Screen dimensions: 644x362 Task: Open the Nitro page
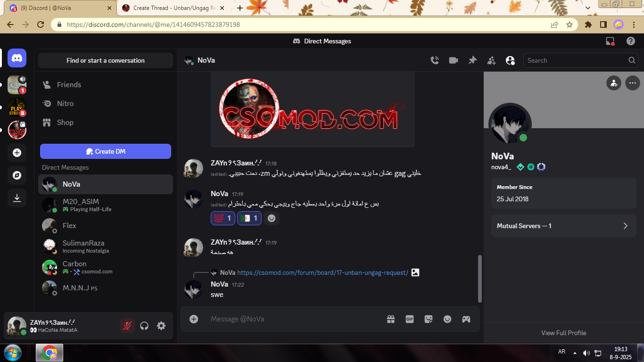click(65, 104)
